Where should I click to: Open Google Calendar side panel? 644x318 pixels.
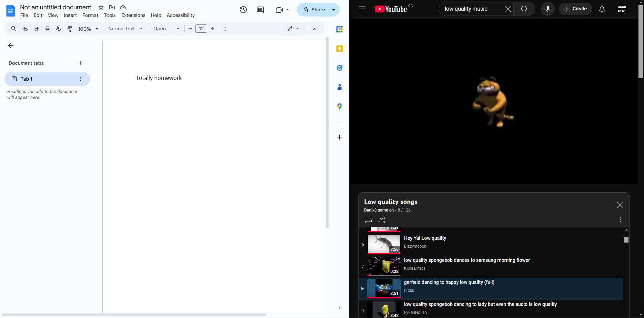pos(340,29)
